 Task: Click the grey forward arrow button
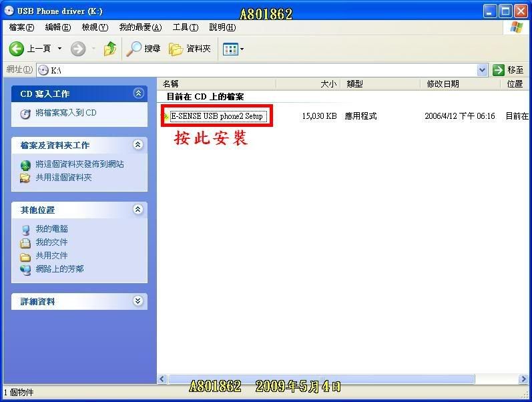point(78,49)
